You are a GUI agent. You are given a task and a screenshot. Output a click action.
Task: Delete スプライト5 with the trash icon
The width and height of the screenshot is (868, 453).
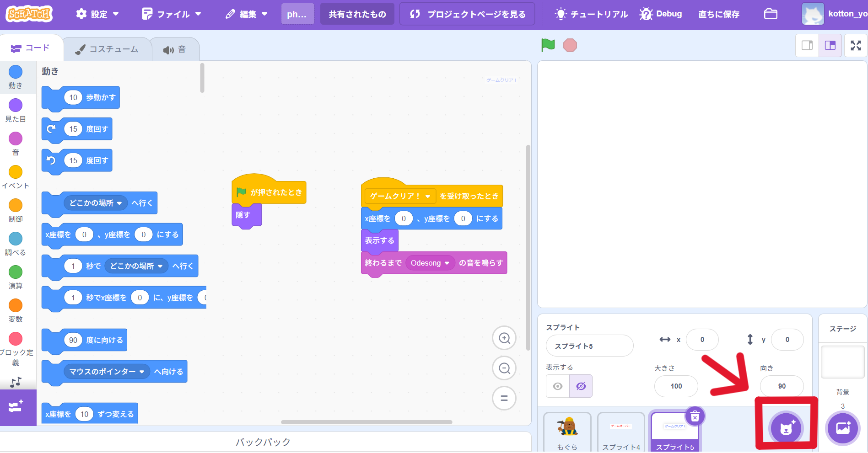(695, 416)
